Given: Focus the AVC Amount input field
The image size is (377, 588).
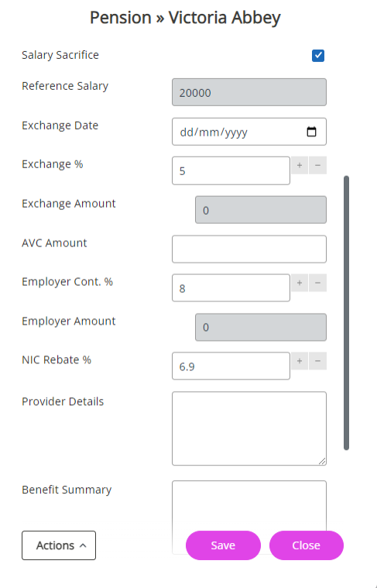Looking at the screenshot, I should [249, 249].
